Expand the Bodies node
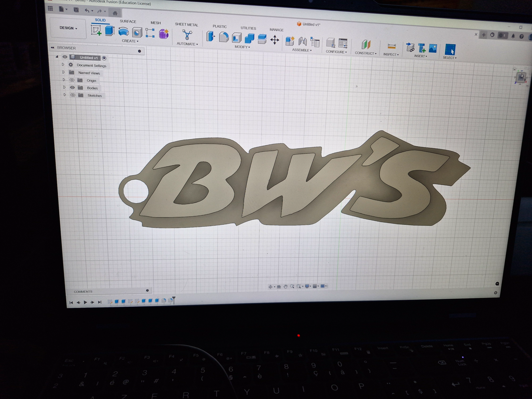This screenshot has width=532, height=399. click(64, 87)
